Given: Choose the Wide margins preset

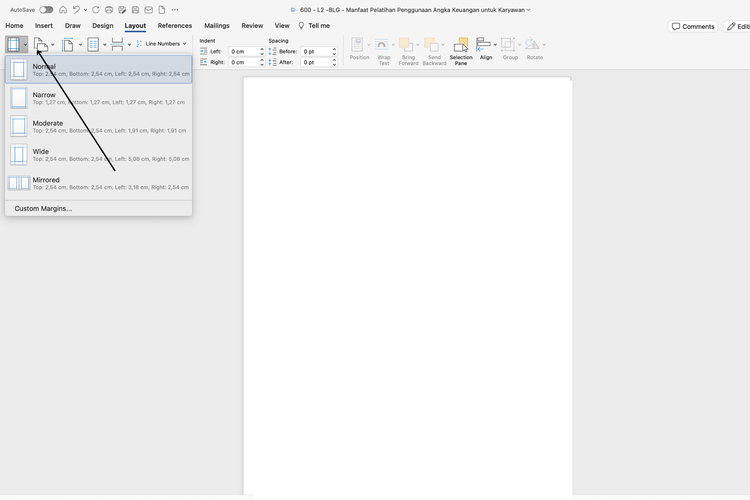Looking at the screenshot, I should coord(99,155).
